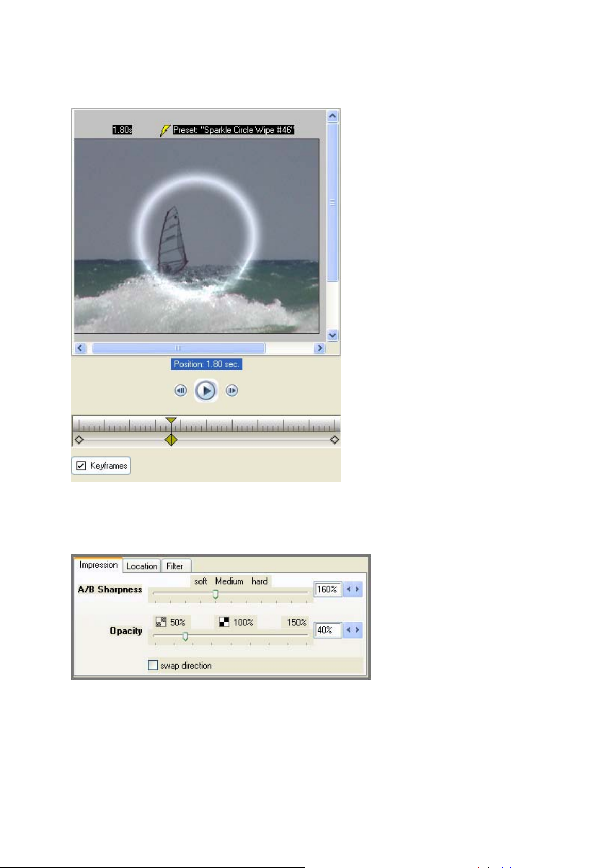Click the preview scroll left arrow
The height and width of the screenshot is (868, 614).
click(80, 348)
